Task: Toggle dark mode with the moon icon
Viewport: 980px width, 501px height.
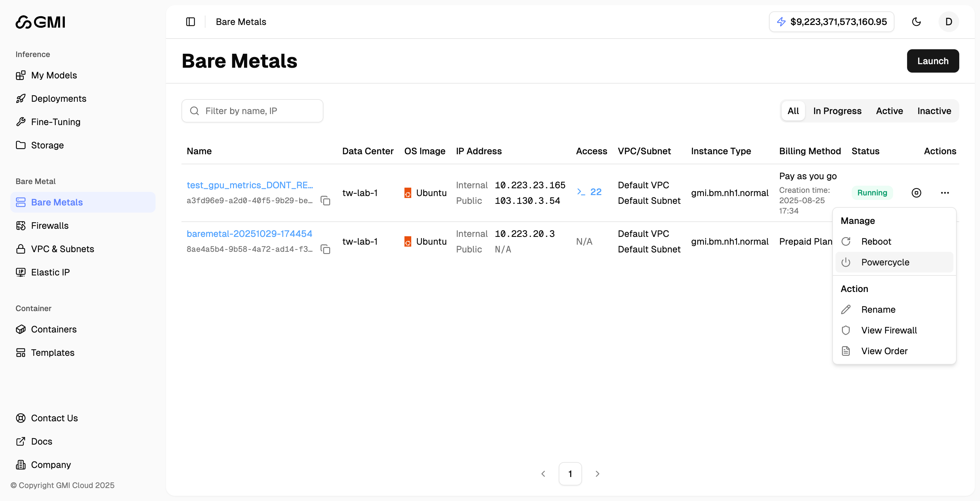Action: pos(916,22)
